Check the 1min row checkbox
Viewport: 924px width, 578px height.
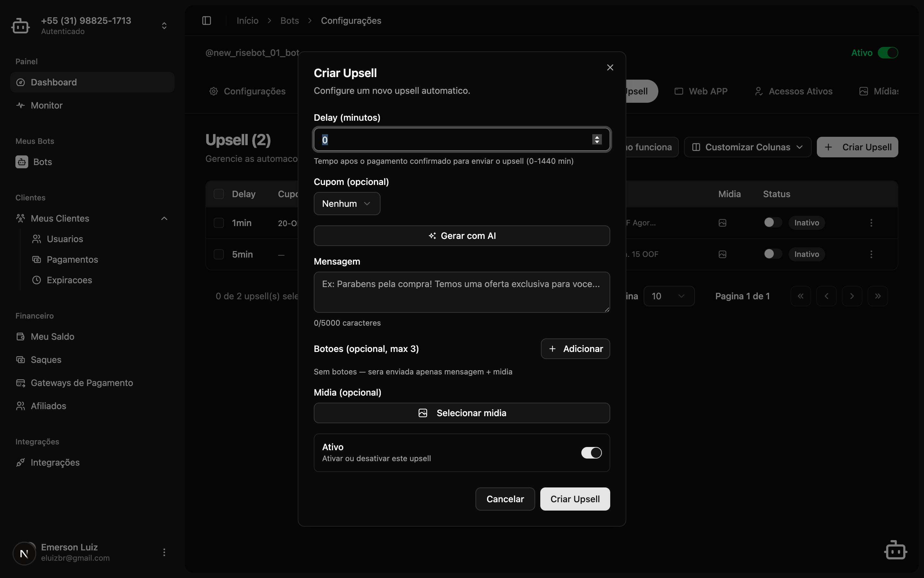coord(219,223)
